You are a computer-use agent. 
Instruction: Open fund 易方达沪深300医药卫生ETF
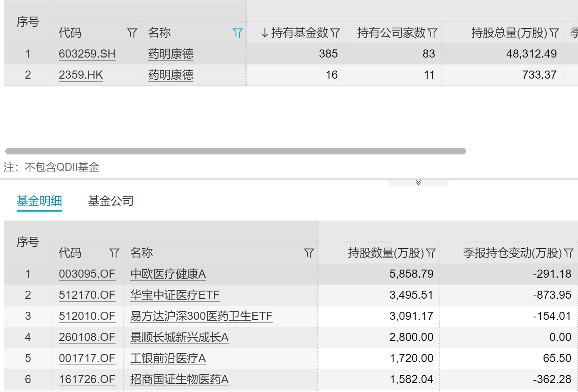[201, 316]
